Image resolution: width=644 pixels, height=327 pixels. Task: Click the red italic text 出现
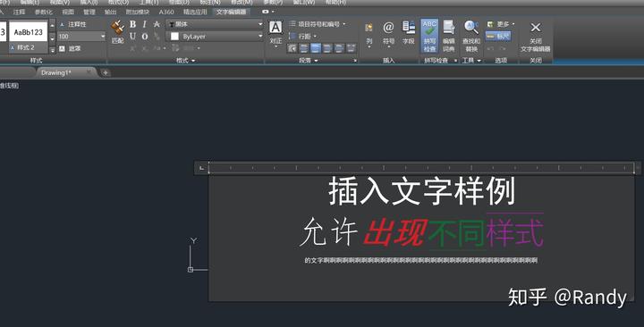[395, 232]
